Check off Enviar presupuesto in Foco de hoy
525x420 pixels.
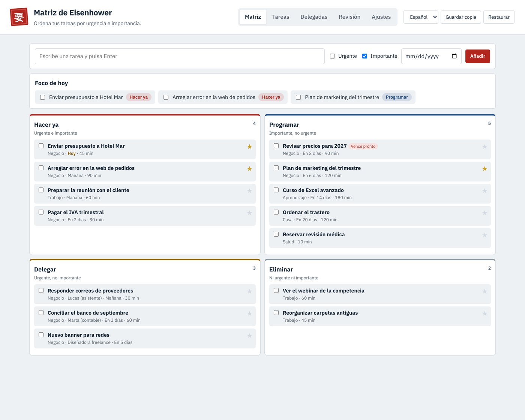(x=42, y=97)
